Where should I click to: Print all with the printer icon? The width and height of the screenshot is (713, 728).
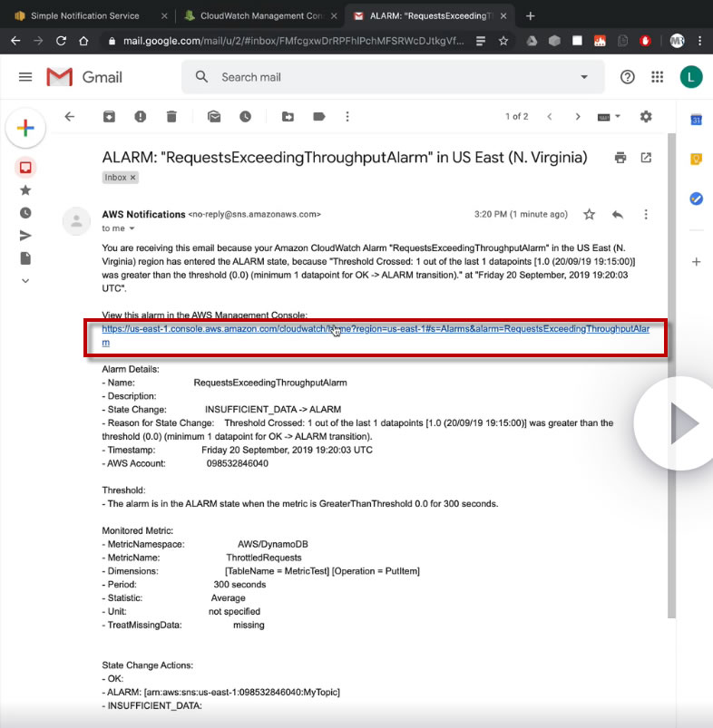620,158
